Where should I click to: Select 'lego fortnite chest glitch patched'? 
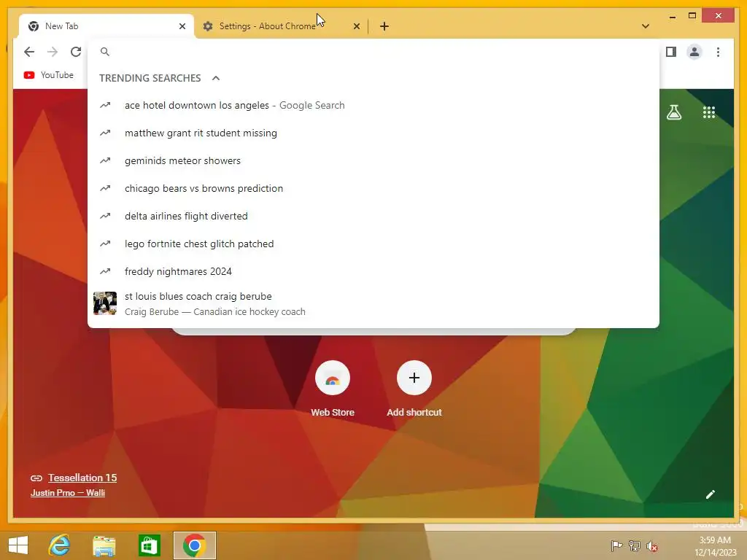(x=373, y=244)
